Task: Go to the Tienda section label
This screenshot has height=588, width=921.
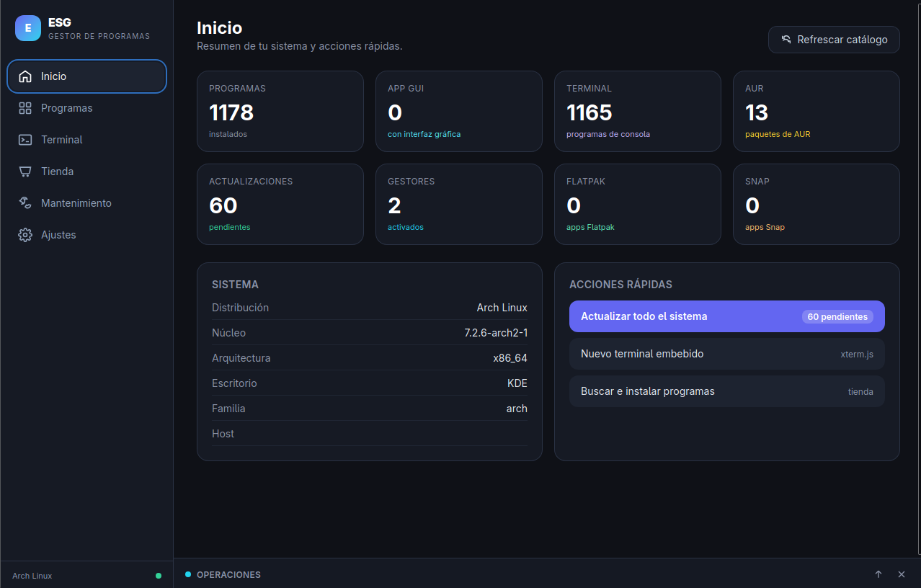Action: [x=58, y=171]
